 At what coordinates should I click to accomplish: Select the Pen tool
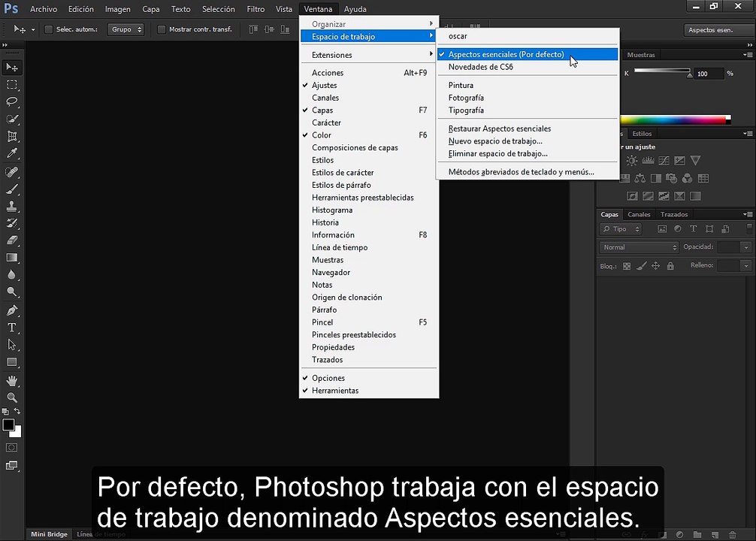click(11, 310)
